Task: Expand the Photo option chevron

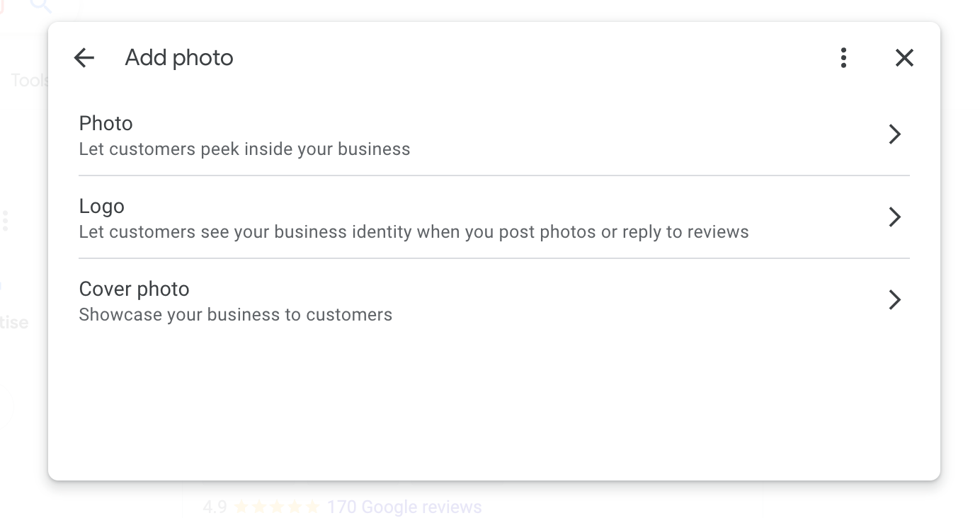Action: click(x=894, y=134)
